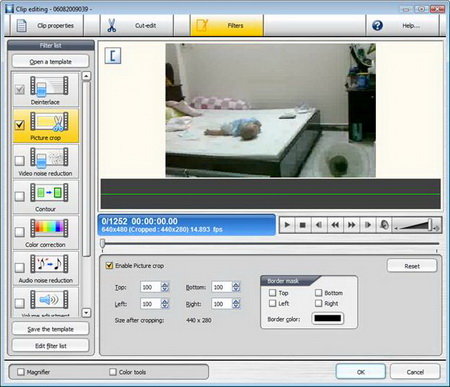Click the Clip properties document icon
Viewport: 450px width, 387px height.
click(22, 26)
